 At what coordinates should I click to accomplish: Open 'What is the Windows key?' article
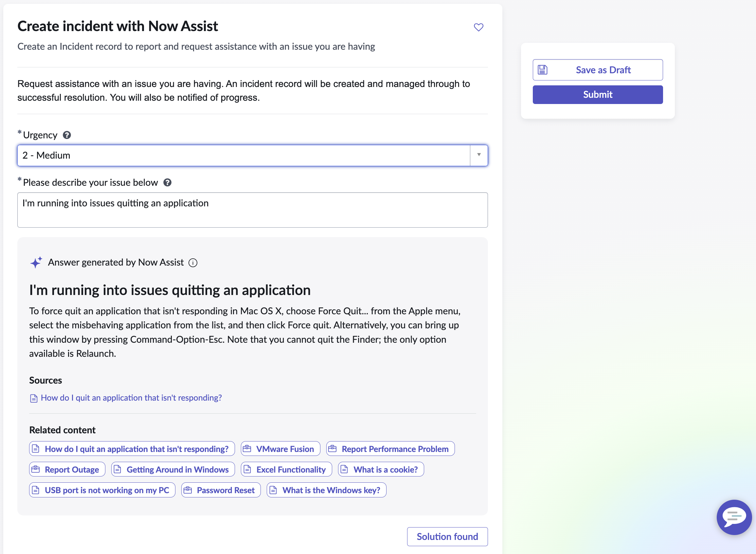(x=327, y=490)
